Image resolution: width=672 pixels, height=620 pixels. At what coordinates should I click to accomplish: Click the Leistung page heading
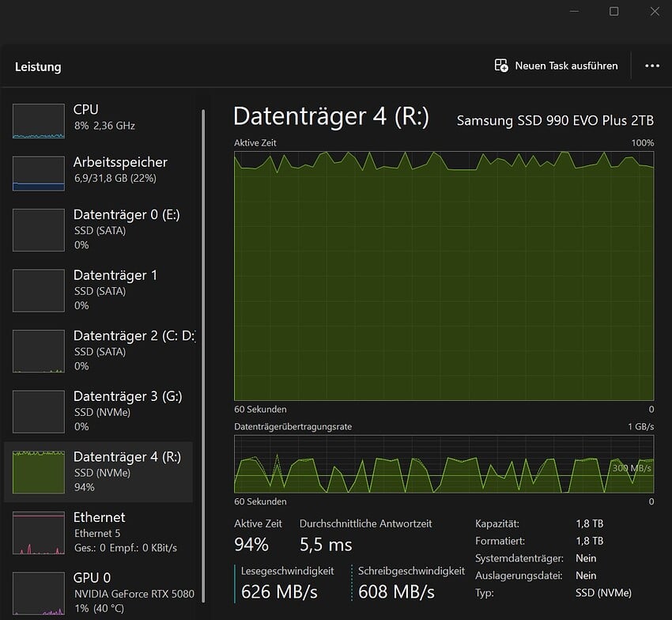38,67
